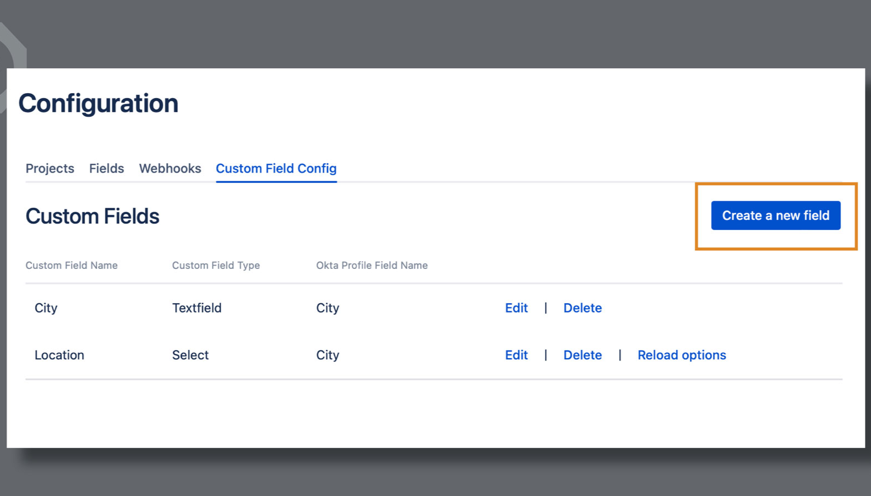Click Location row's Okta profile City value
Screen dimensions: 871x496
[x=328, y=355]
